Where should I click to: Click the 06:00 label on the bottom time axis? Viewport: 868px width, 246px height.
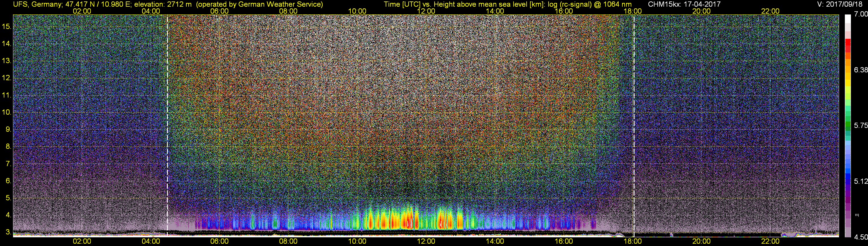220,241
